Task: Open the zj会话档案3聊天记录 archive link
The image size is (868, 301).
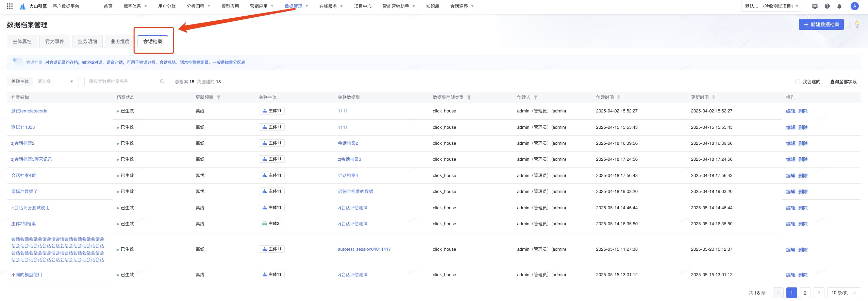Action: coord(32,159)
